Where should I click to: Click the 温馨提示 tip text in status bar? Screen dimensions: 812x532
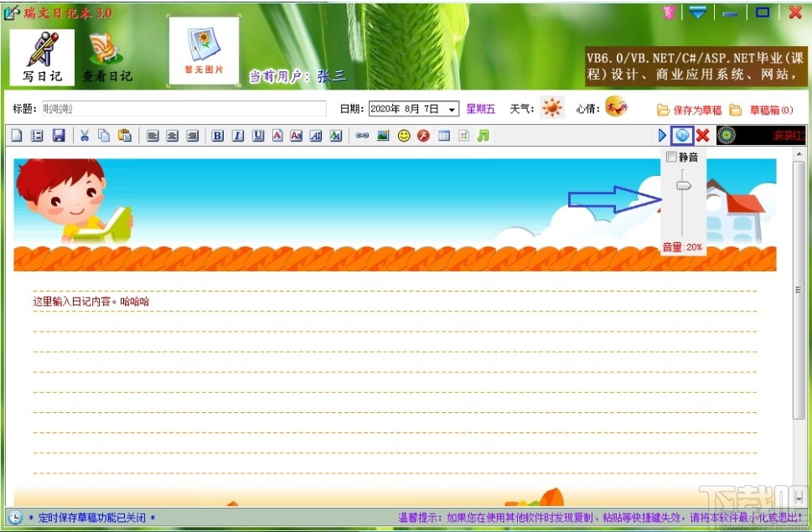[600, 518]
